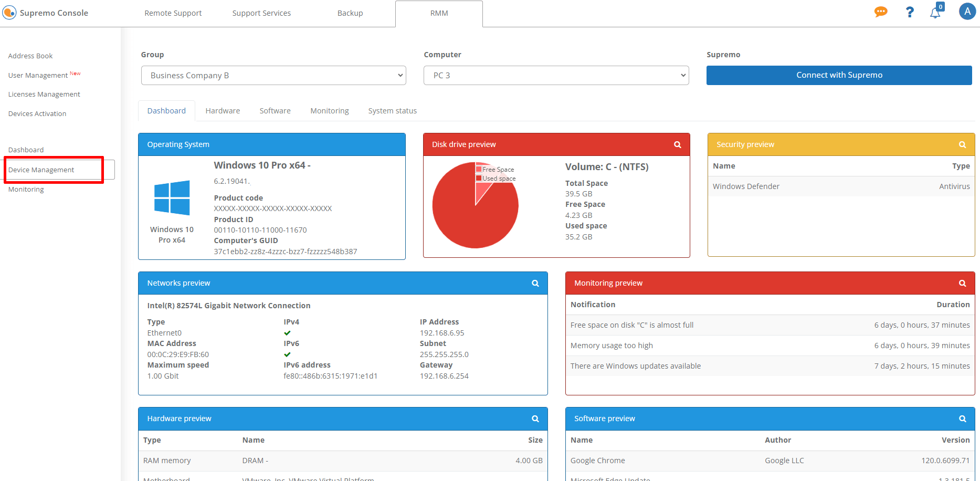Click RAM memory hardware row
The height and width of the screenshot is (481, 980).
coord(343,461)
